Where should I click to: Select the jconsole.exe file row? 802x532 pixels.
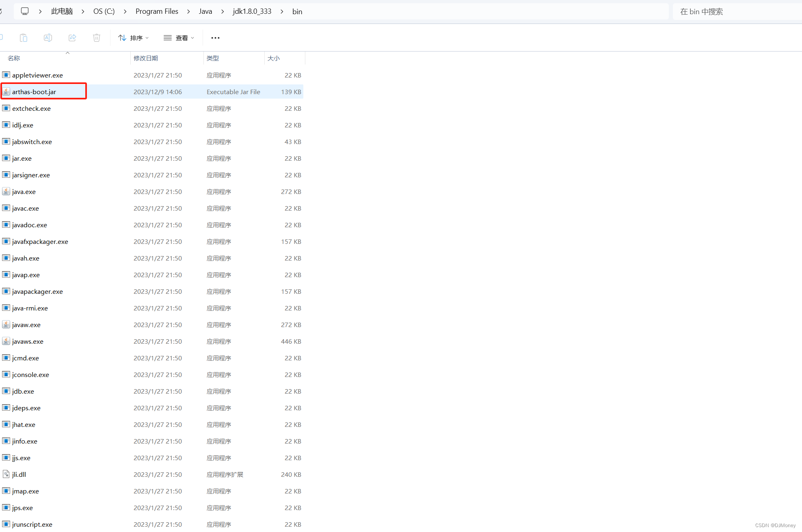click(x=30, y=375)
